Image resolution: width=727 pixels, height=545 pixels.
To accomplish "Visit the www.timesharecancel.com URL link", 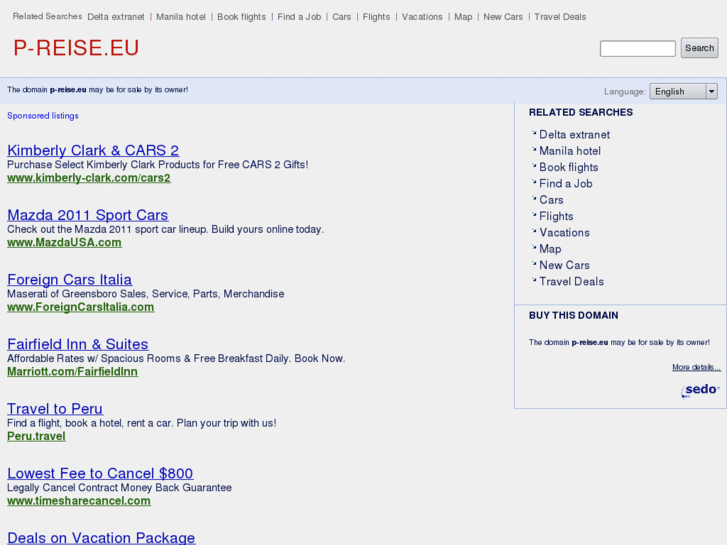I will [x=79, y=501].
